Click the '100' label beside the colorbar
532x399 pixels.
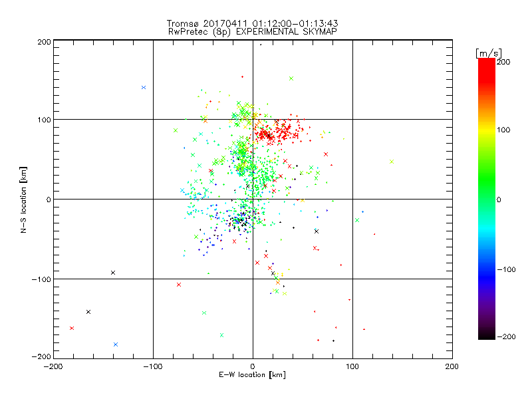pyautogui.click(x=503, y=130)
